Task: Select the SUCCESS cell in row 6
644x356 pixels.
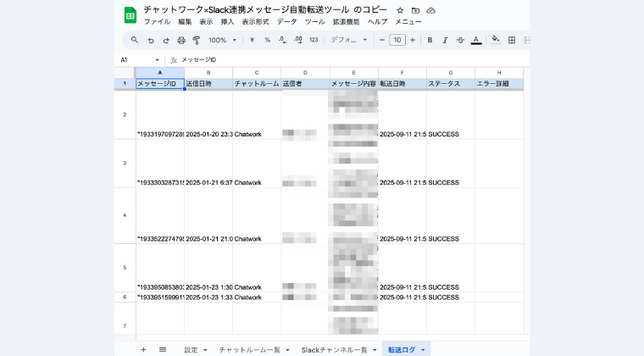Action: (451, 298)
